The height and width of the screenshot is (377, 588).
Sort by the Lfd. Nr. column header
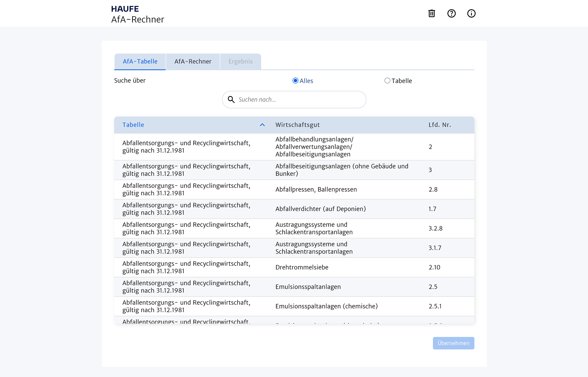pos(440,125)
